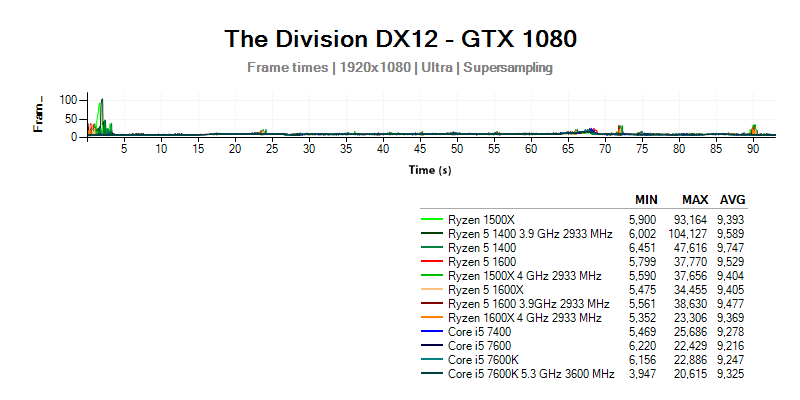Click the max value 104,127
The height and width of the screenshot is (400, 800).
[688, 234]
